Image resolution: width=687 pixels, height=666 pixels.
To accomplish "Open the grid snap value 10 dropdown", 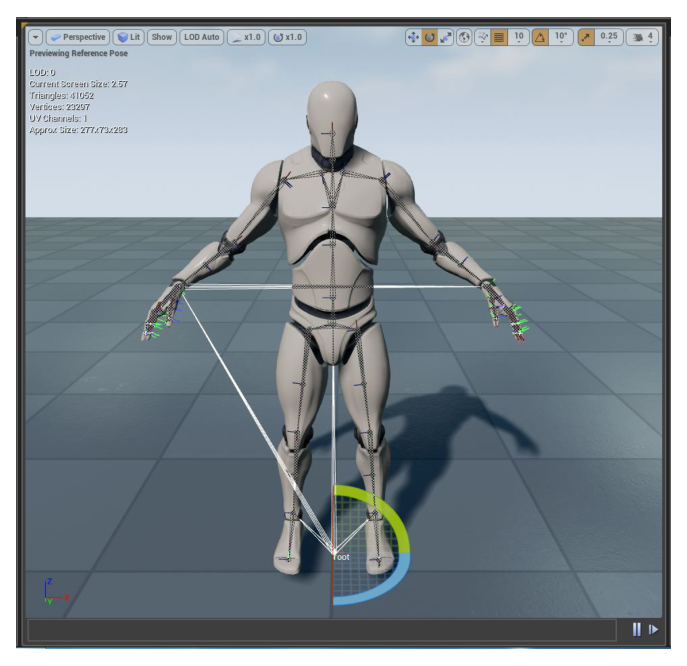I will [x=519, y=37].
